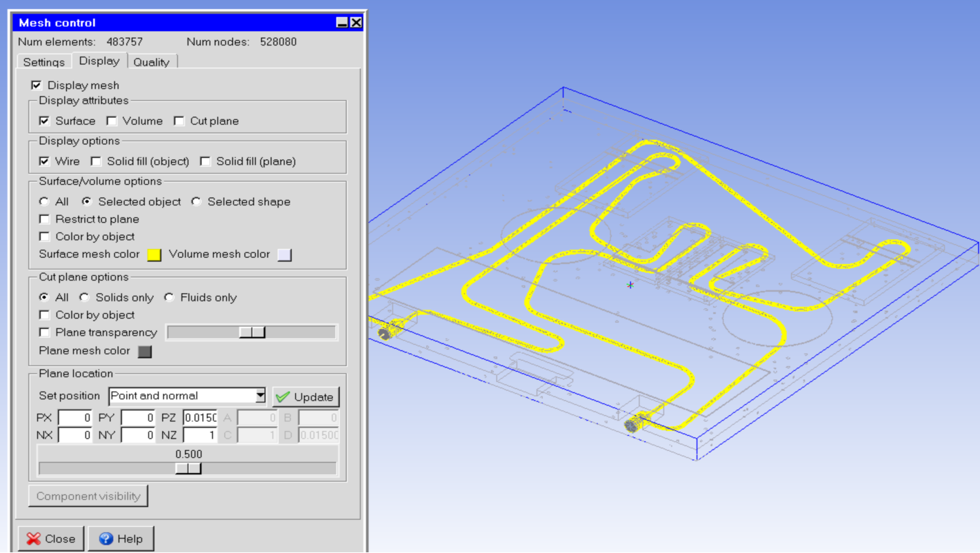980x553 pixels.
Task: Open the Set position dropdown
Action: pos(260,396)
